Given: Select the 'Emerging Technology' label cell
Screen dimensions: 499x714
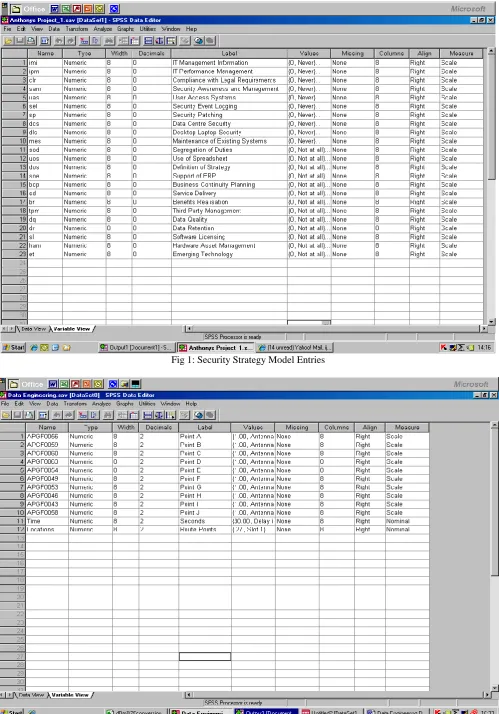Looking at the screenshot, I should (229, 254).
